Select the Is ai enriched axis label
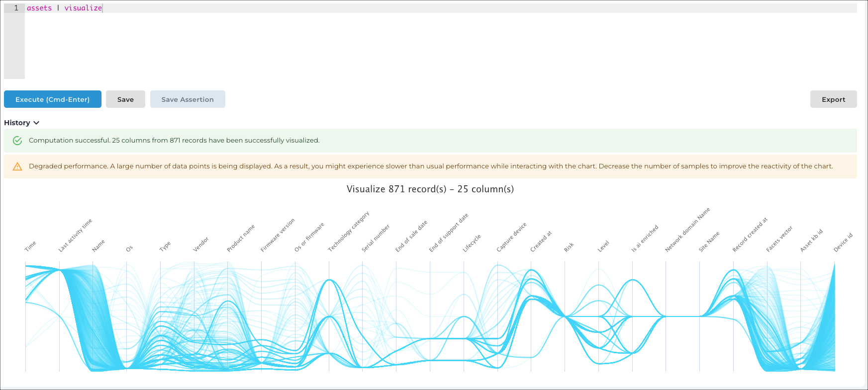 (645, 238)
